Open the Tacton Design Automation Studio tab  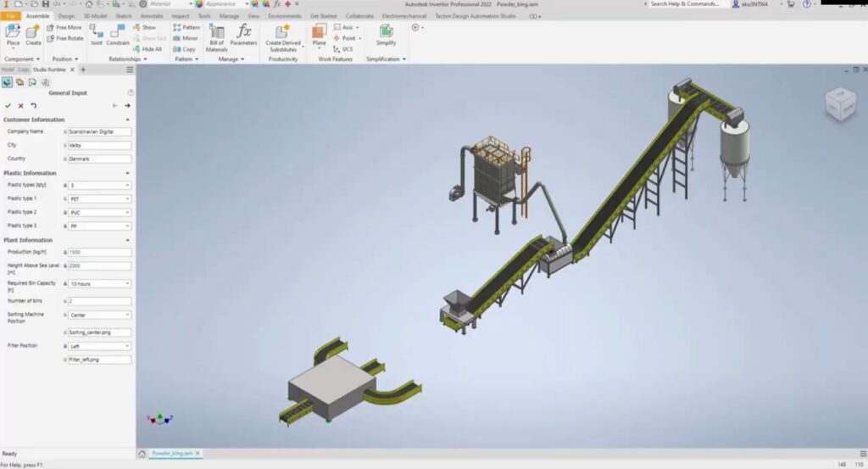pos(475,16)
